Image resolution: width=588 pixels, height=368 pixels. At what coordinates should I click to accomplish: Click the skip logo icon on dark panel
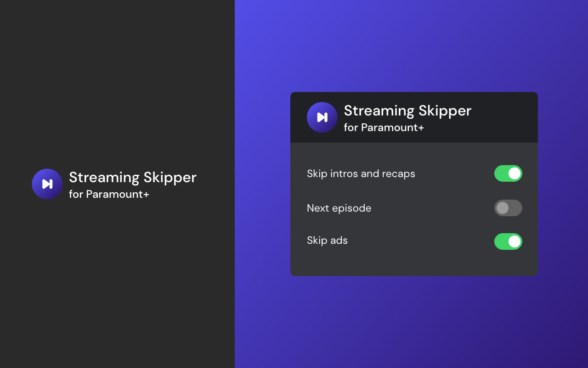click(47, 184)
